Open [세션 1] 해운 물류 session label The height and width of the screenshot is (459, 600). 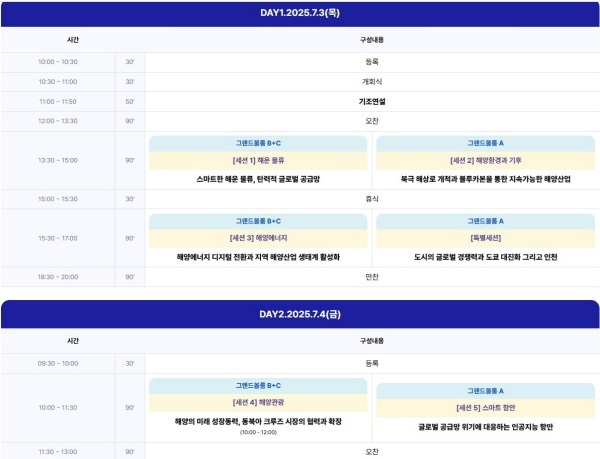(258, 160)
